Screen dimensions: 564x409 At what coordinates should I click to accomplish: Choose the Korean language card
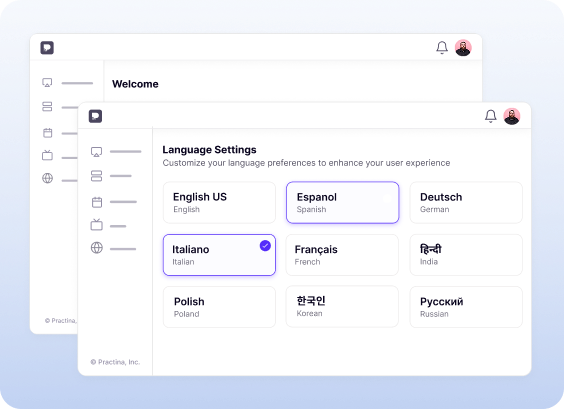(x=342, y=306)
